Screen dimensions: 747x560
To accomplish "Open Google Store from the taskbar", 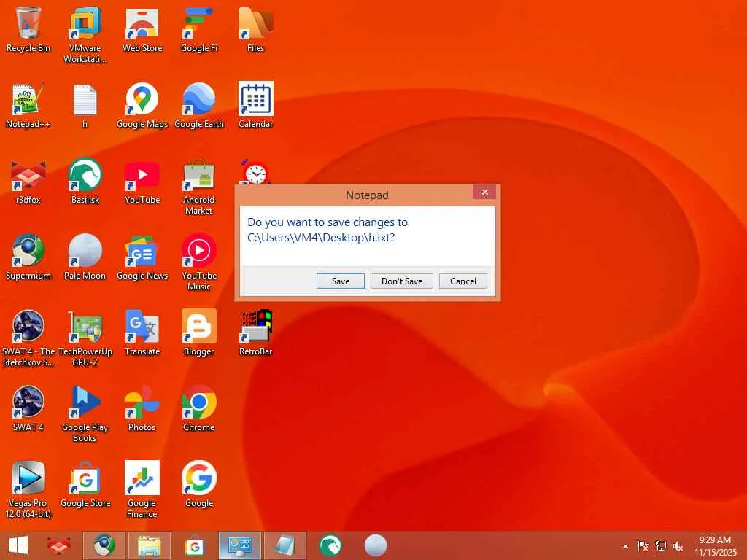I will tap(194, 545).
